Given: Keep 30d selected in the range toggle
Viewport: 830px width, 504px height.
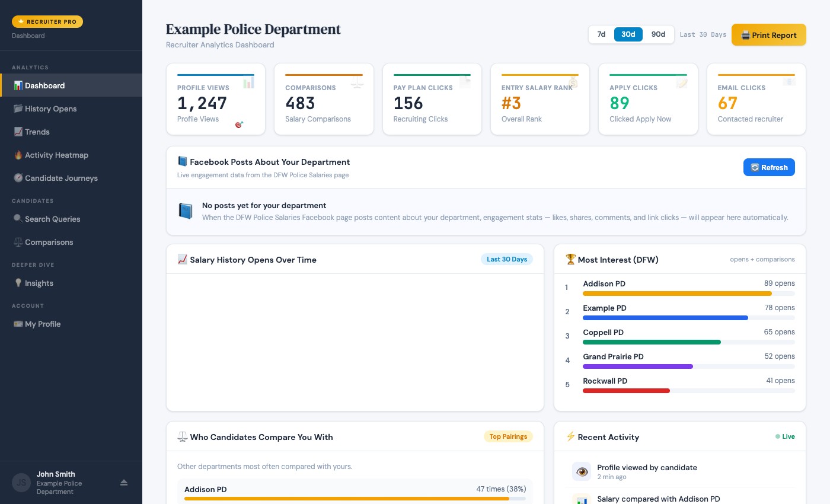Looking at the screenshot, I should click(x=628, y=34).
